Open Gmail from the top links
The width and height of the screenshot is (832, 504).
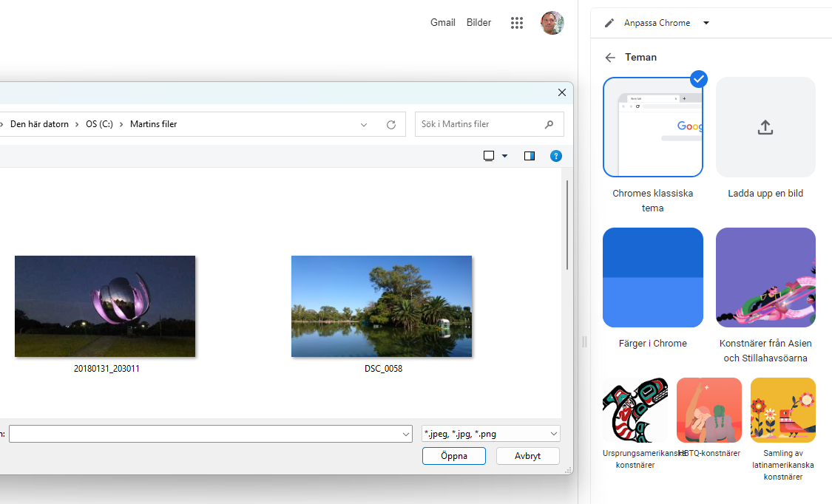[x=442, y=22]
